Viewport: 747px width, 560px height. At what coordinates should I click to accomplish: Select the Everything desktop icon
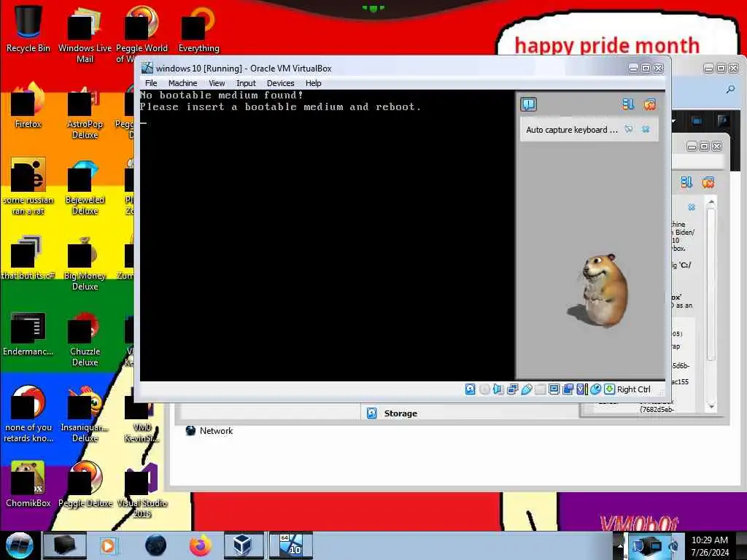[x=198, y=28]
